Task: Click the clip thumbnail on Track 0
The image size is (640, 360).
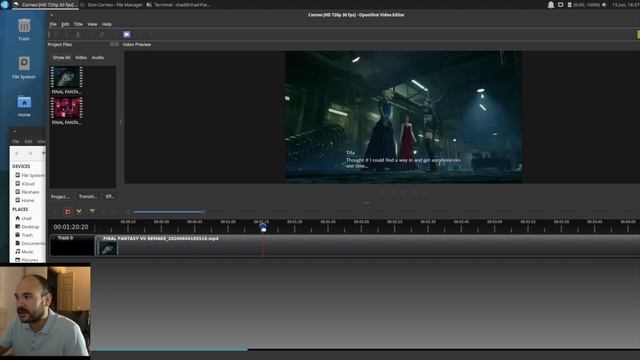Action: (108, 249)
